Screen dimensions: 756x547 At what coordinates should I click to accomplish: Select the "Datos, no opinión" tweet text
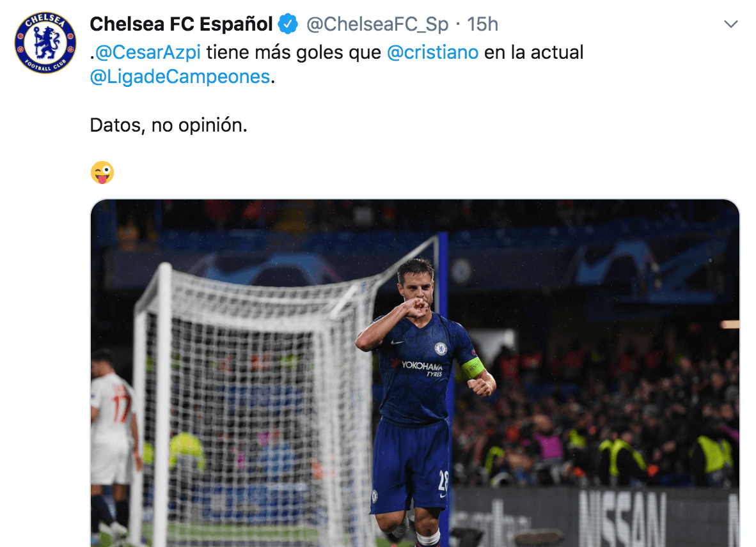[168, 125]
